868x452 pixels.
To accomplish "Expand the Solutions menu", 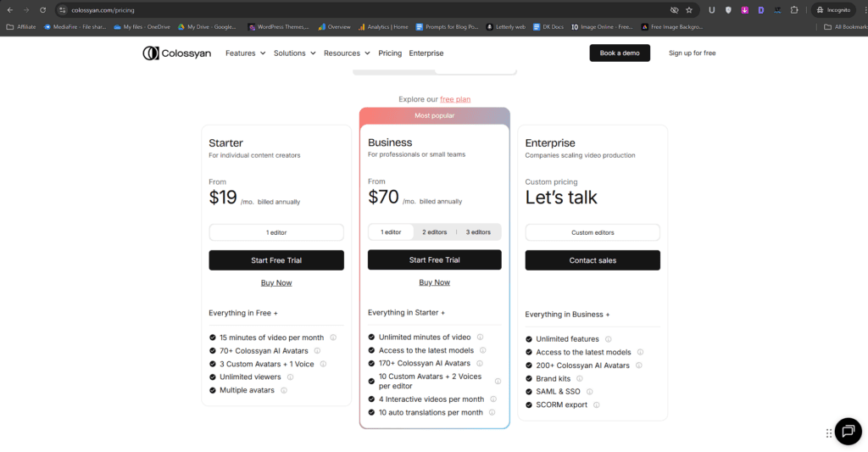I will point(294,53).
